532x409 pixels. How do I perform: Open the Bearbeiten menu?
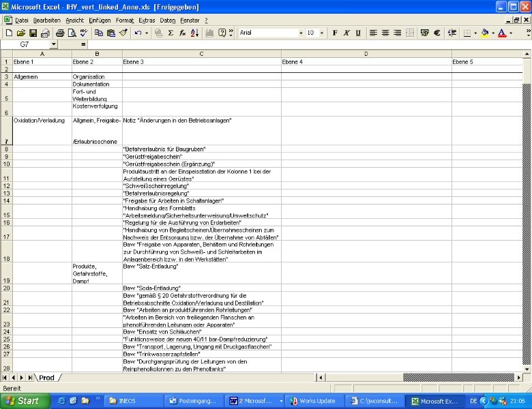click(47, 20)
